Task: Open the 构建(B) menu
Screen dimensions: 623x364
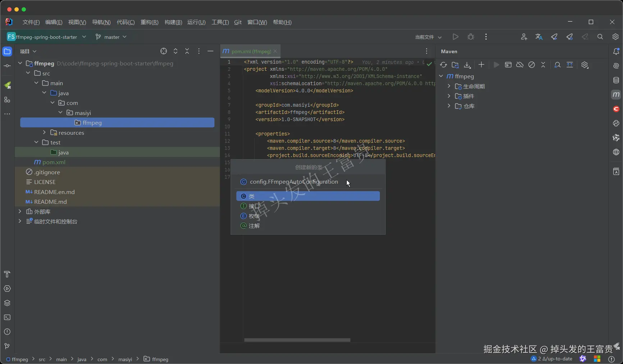Action: [173, 22]
